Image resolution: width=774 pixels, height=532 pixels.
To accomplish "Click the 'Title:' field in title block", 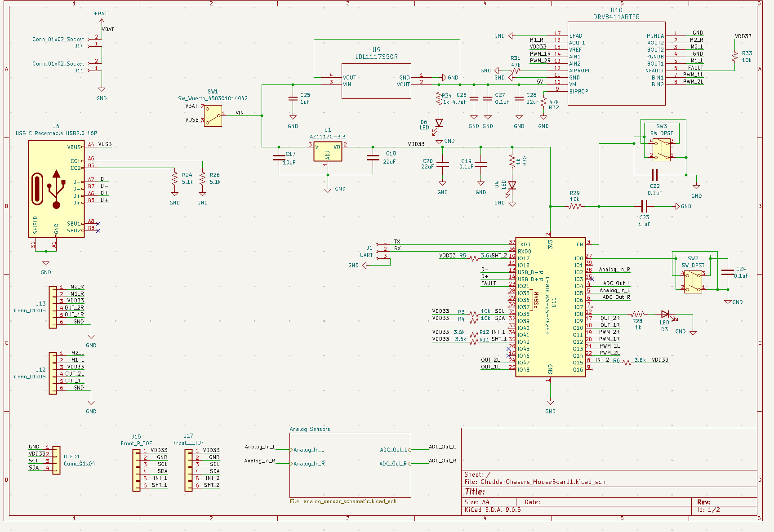I will 475,492.
